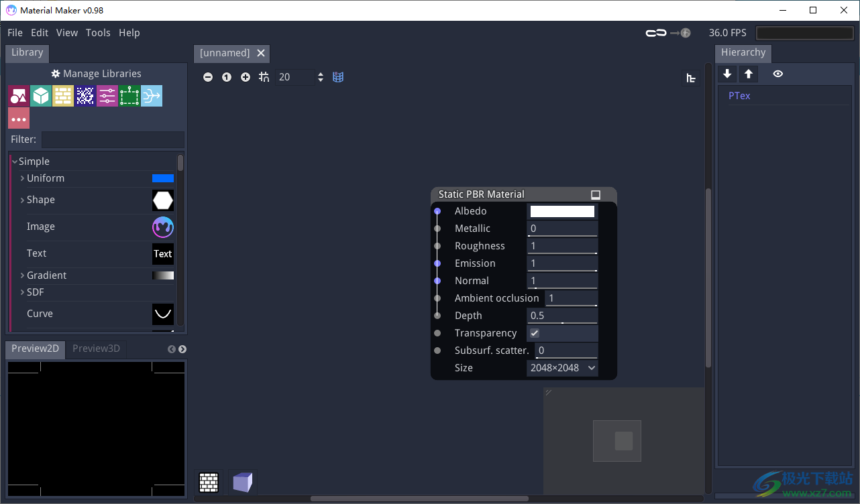Select the filter sliders library category icon
The width and height of the screenshot is (860, 504).
[x=107, y=97]
